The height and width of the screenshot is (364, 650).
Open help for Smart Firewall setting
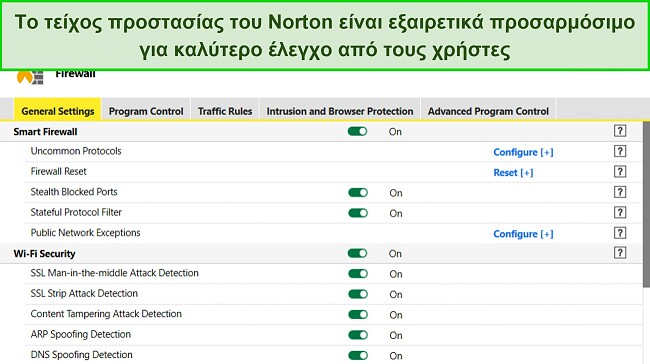point(620,131)
